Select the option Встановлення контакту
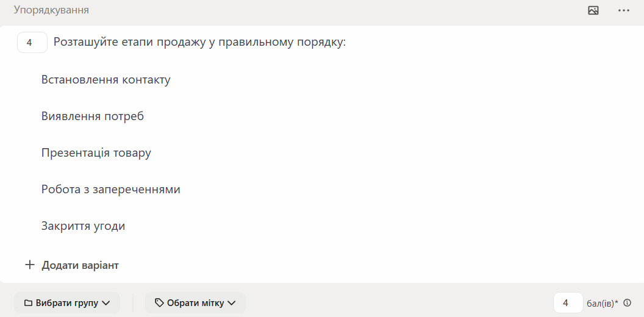 pos(106,80)
